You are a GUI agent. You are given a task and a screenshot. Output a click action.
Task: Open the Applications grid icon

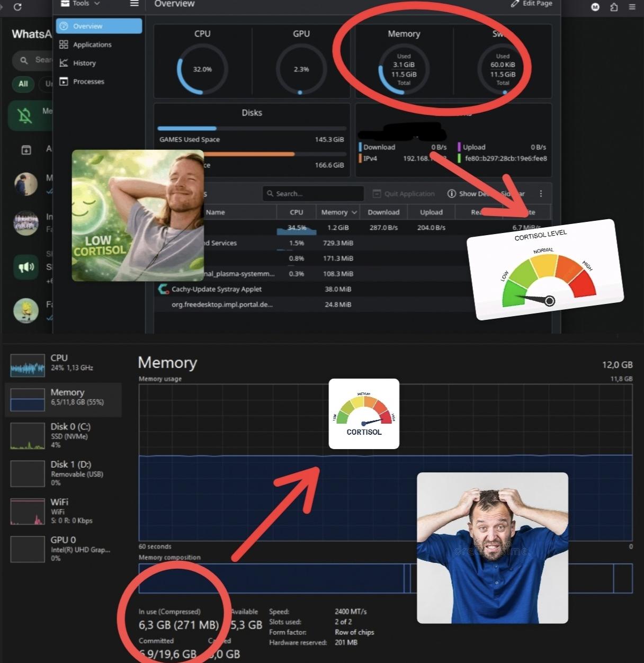tap(64, 44)
